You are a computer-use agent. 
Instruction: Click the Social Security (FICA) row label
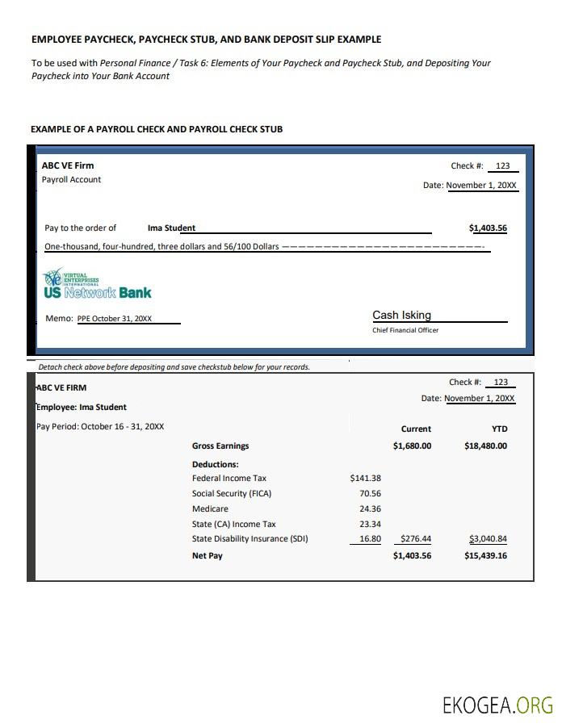pos(232,494)
